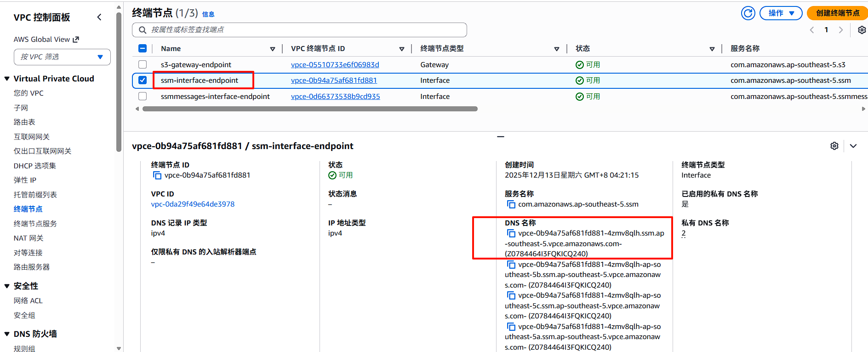Copy service name com.amazonaws.ap-southeast-5.ssm
The image size is (868, 352).
[x=511, y=204]
